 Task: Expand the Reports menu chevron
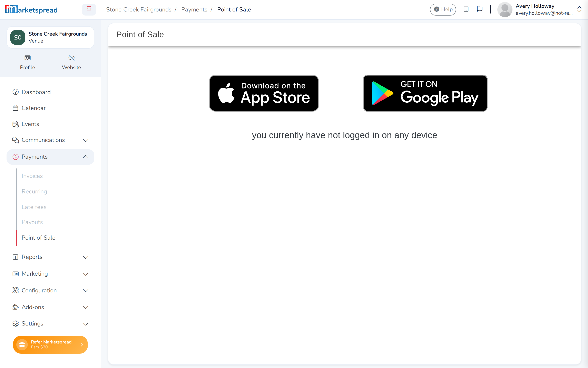[86, 257]
